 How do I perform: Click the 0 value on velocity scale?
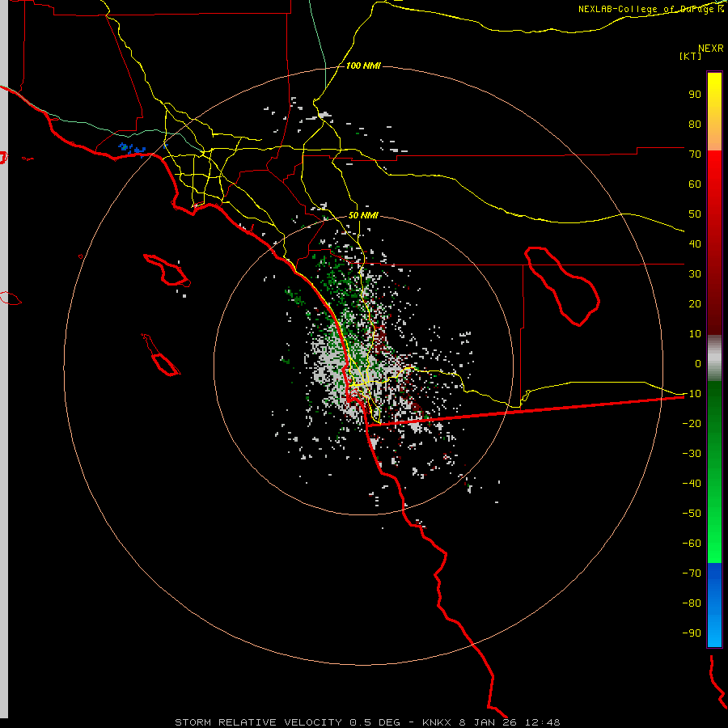698,363
